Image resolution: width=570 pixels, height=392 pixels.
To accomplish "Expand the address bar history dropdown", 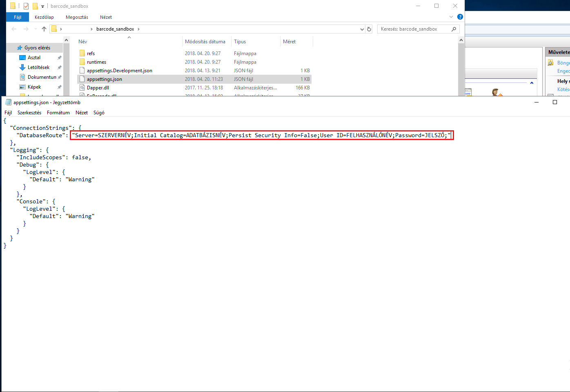I will point(362,29).
